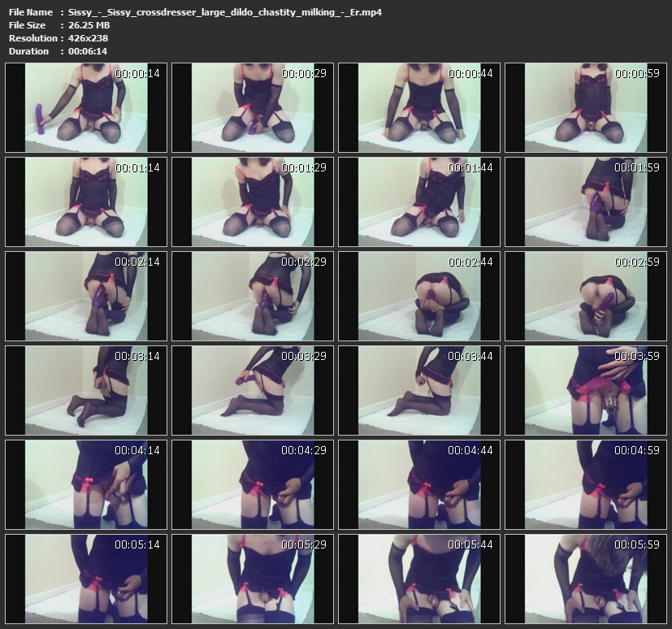Select the frame stamped 00:00:29
672x629 pixels.
[253, 107]
